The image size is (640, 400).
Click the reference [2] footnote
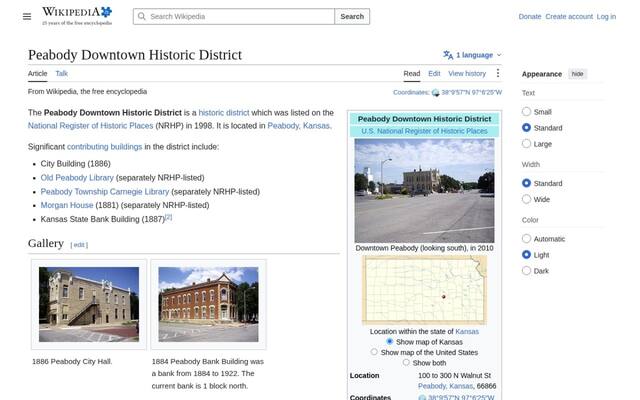pyautogui.click(x=168, y=217)
